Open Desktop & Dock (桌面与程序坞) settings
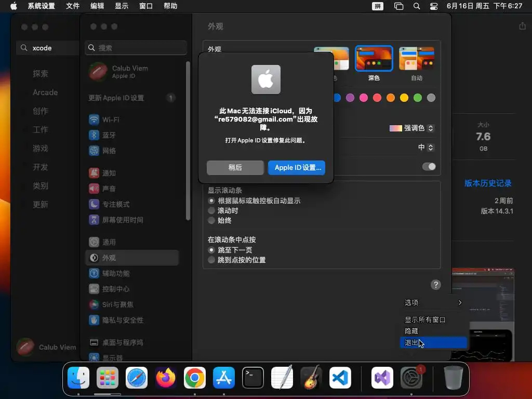The height and width of the screenshot is (399, 532). [x=131, y=343]
